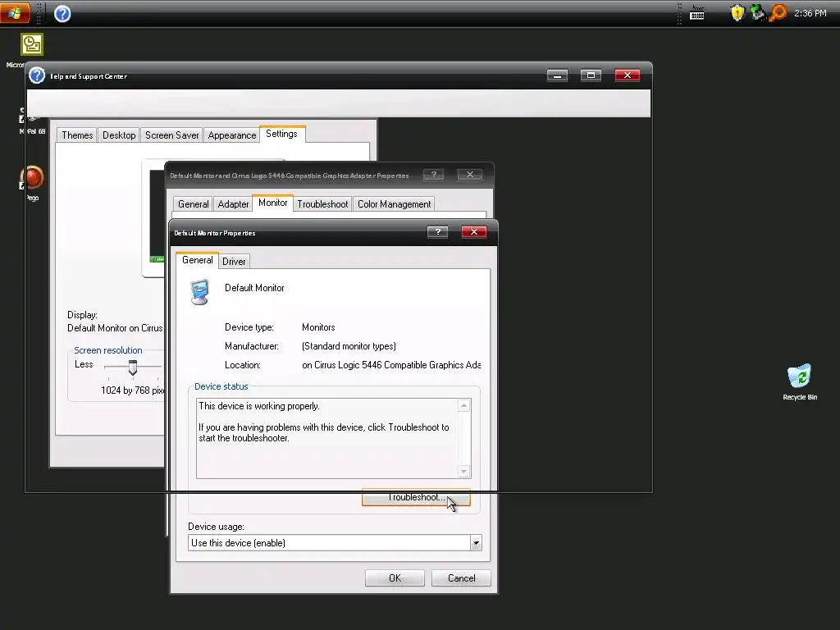Select the red ball desktop icon
Viewport: 840px width, 630px height.
tap(33, 177)
